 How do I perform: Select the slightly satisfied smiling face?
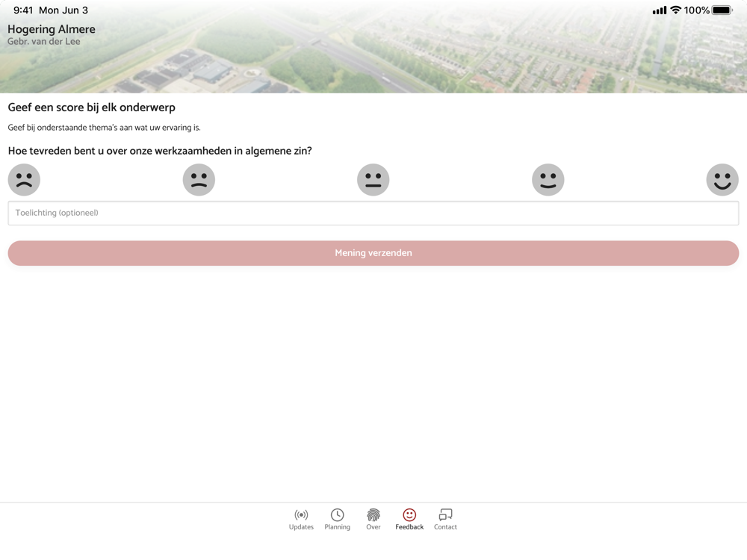tap(548, 180)
